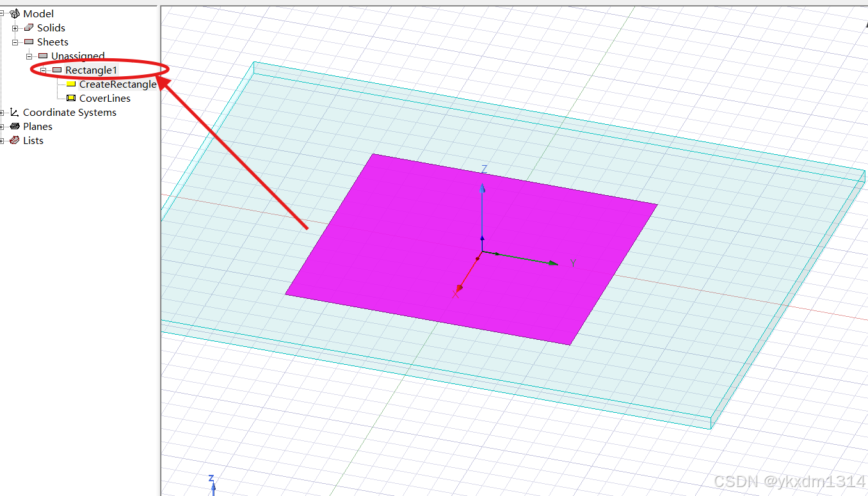Image resolution: width=868 pixels, height=496 pixels.
Task: Select the CoverLines operation entry
Action: tap(105, 99)
